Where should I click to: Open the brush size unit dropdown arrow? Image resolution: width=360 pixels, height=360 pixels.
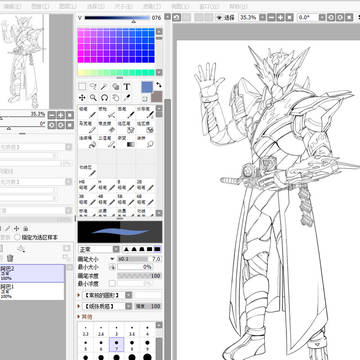pyautogui.click(x=112, y=259)
